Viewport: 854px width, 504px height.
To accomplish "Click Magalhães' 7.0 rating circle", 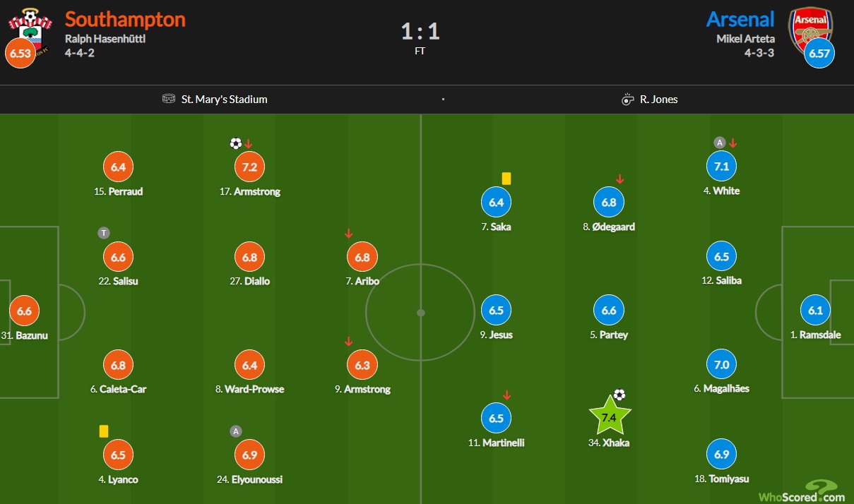I will coord(721,365).
